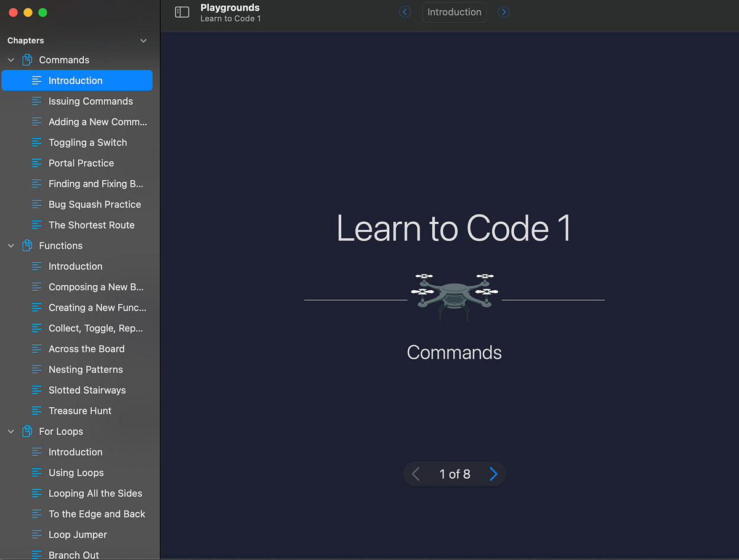Click the previous page arrow in the pager
The width and height of the screenshot is (739, 560).
(416, 474)
